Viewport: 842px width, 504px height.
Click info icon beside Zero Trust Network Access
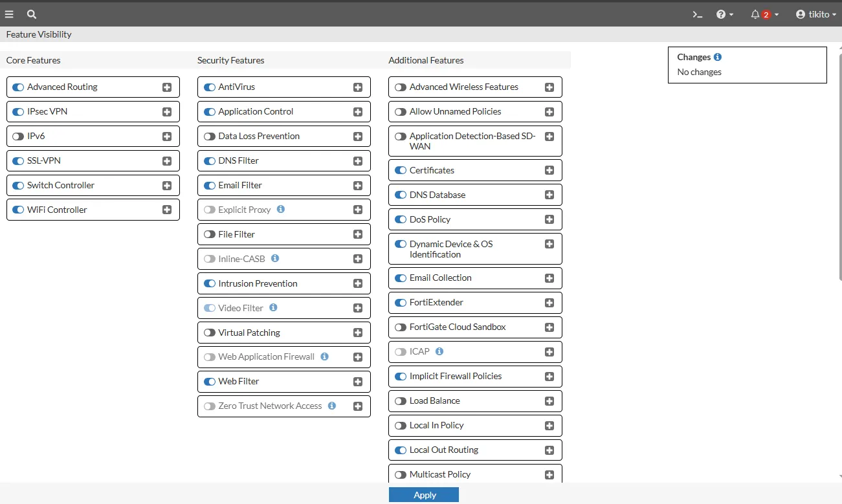pos(332,406)
